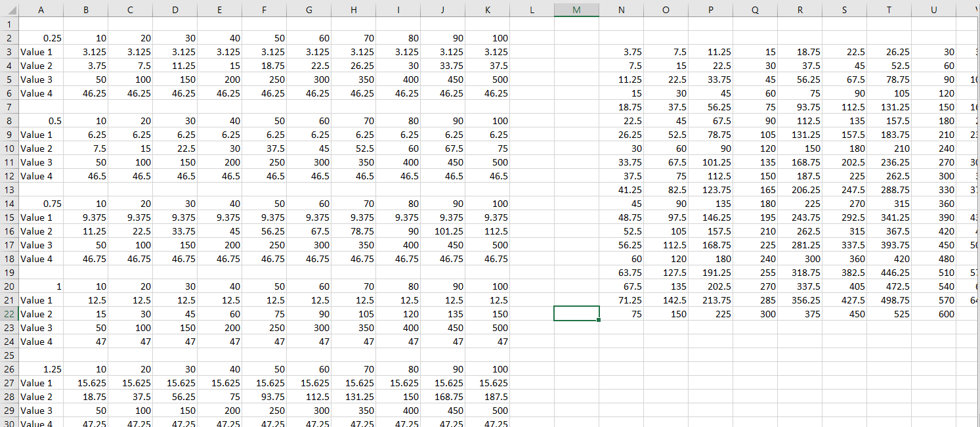The width and height of the screenshot is (980, 427).
Task: Select column F header
Action: click(x=264, y=10)
